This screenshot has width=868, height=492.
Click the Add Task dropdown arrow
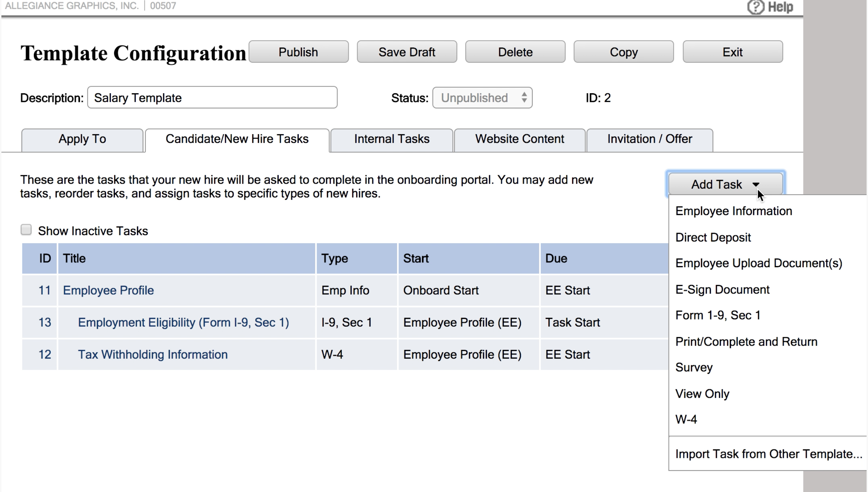pyautogui.click(x=756, y=184)
